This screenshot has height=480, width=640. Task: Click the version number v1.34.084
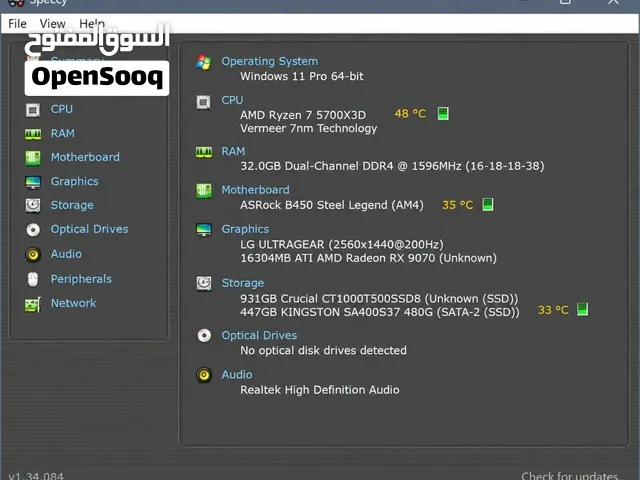coord(36,476)
